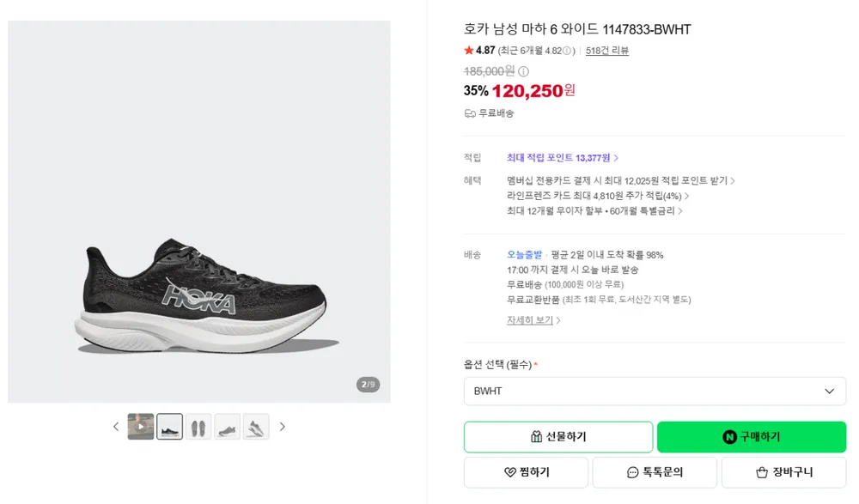Click the info icon beside 185,000원
The width and height of the screenshot is (859, 504).
pyautogui.click(x=524, y=71)
